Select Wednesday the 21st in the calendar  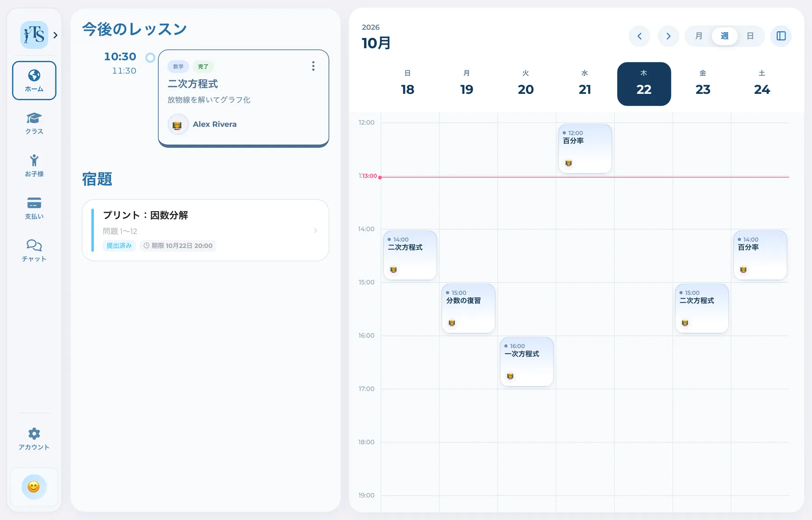coord(585,84)
